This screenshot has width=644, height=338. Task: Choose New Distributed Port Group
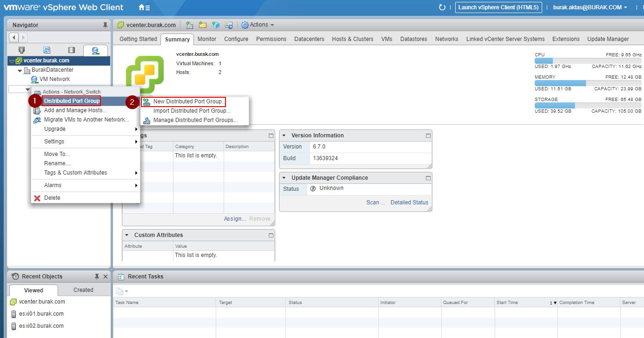coord(188,101)
